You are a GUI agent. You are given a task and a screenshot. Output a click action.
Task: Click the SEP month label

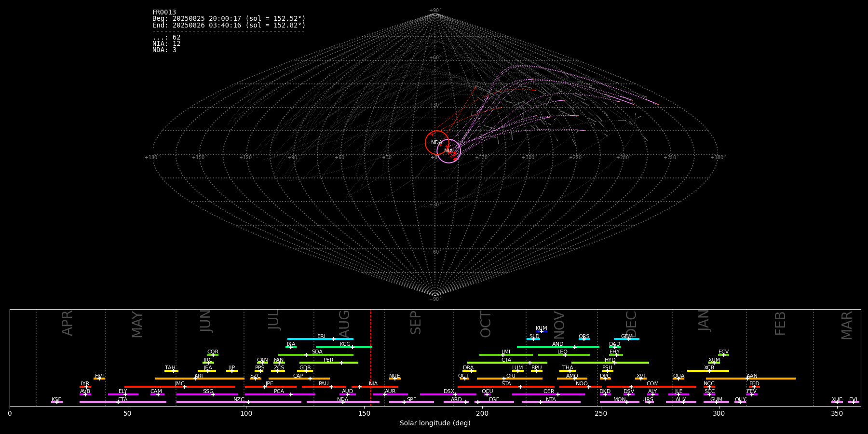[x=416, y=323]
